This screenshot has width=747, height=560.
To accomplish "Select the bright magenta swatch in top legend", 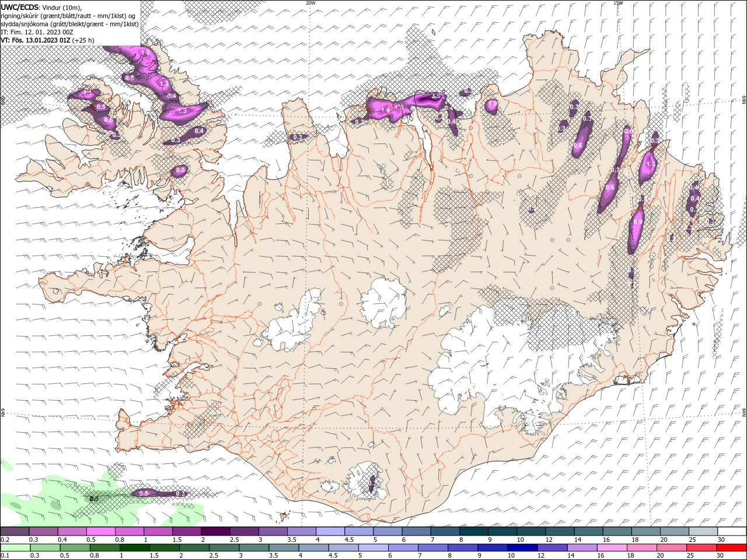I will coord(100,531).
